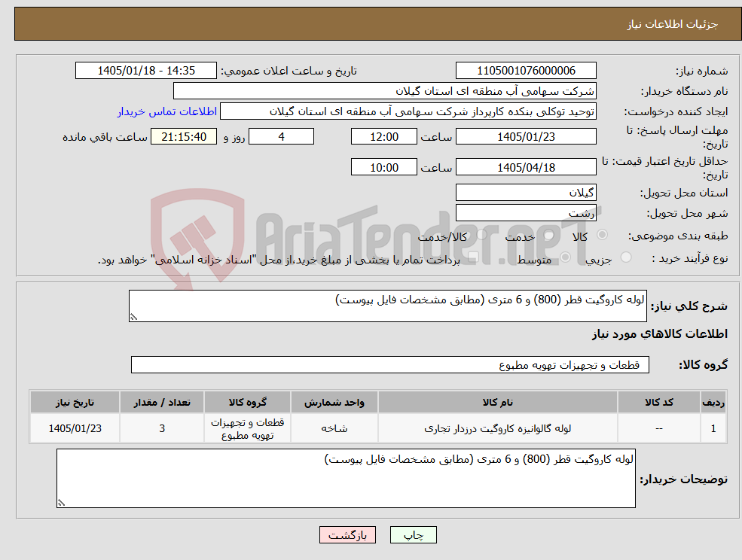Click the گروه کالا table column header
The image size is (742, 560).
pos(247,403)
